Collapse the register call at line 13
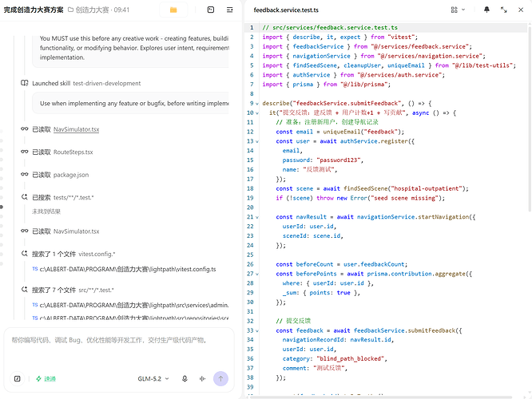This screenshot has width=532, height=399. tap(257, 142)
